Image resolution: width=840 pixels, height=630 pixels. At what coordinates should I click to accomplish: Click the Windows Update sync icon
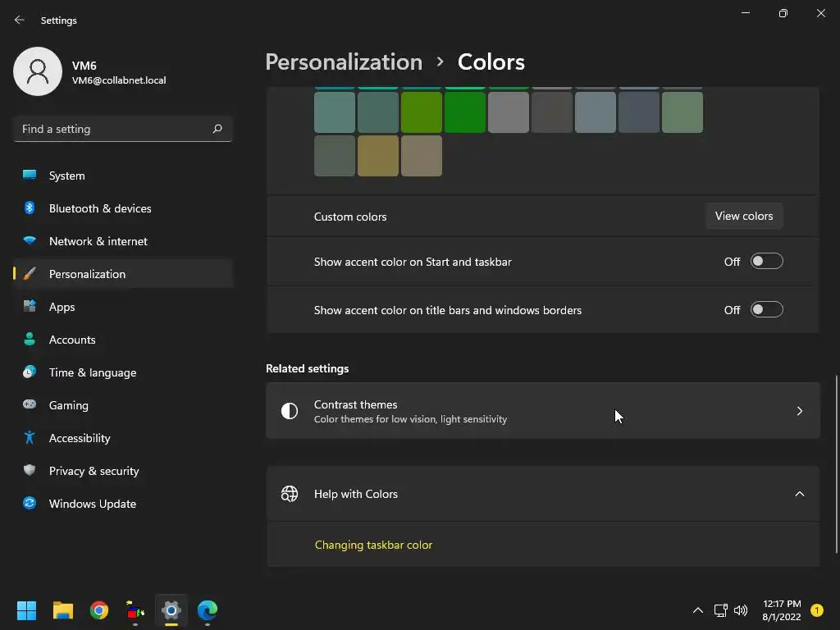pyautogui.click(x=30, y=504)
